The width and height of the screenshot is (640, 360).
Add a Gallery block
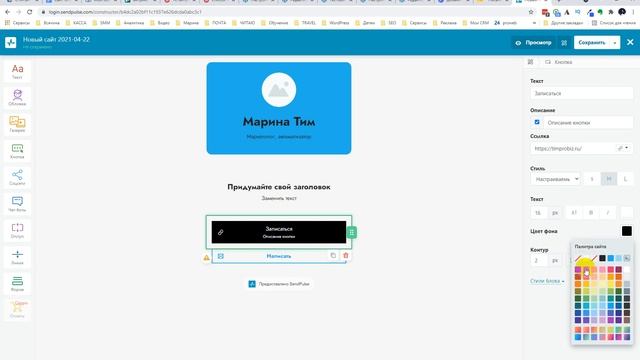coord(17,124)
